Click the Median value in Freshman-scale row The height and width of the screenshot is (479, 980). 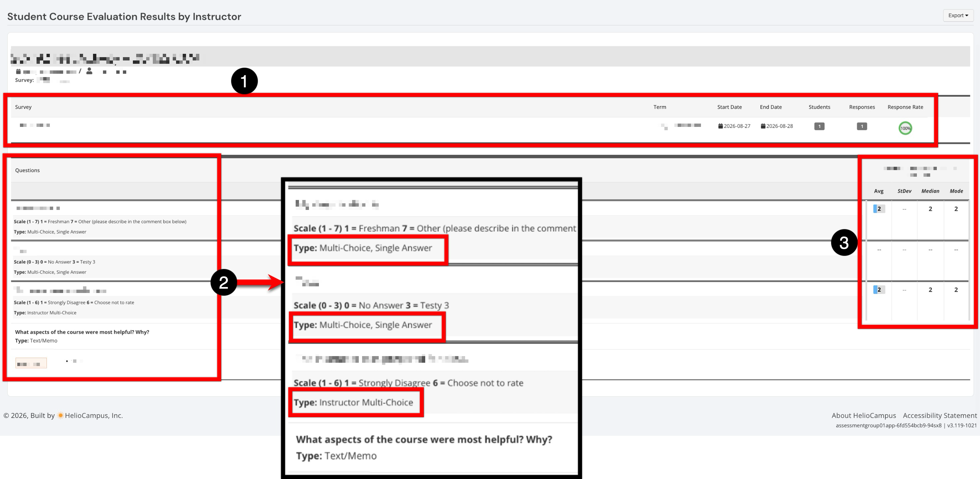pyautogui.click(x=930, y=209)
